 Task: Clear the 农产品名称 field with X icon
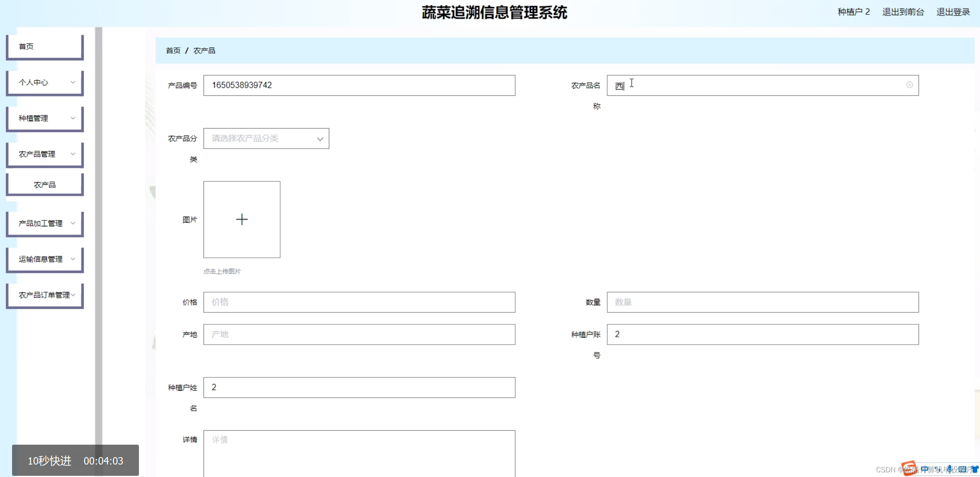click(x=909, y=85)
